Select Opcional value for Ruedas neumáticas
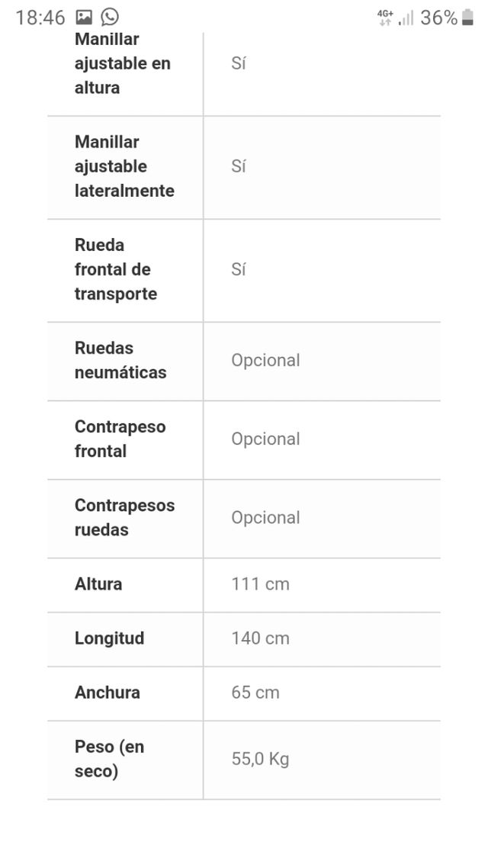The image size is (488, 868). [265, 360]
